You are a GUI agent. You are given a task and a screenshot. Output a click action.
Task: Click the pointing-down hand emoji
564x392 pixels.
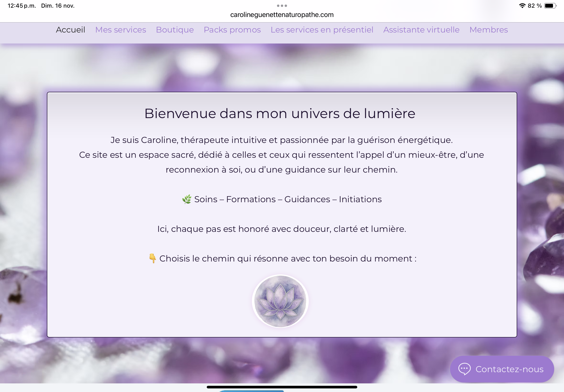[152, 258]
